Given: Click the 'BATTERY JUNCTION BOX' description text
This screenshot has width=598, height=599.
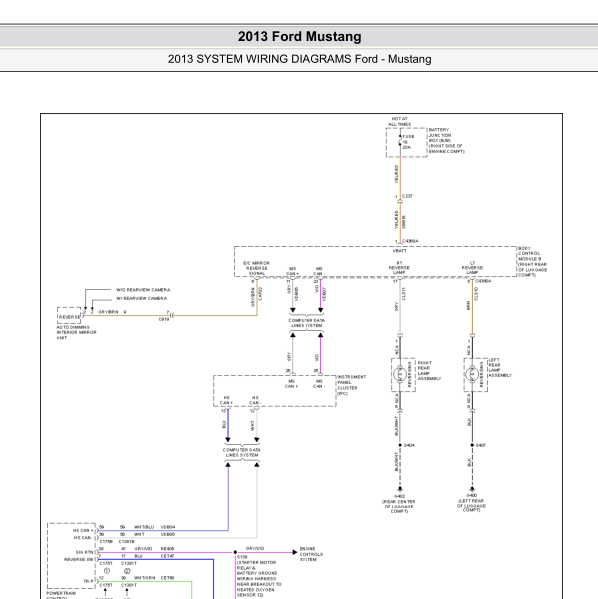Looking at the screenshot, I should [x=446, y=141].
